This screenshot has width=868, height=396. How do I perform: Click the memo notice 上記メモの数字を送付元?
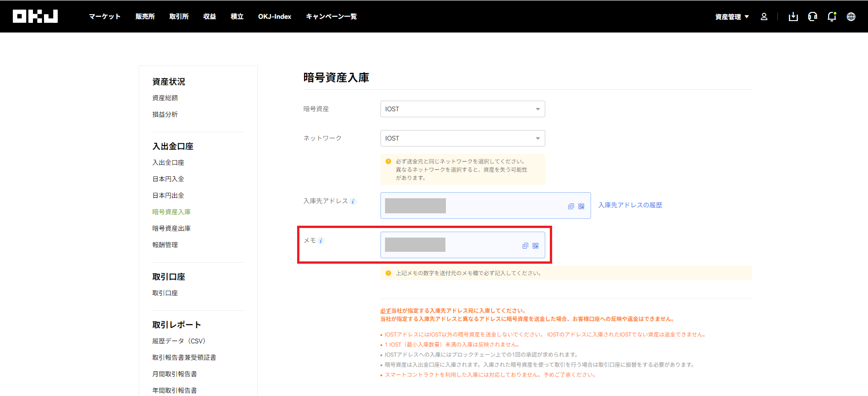point(566,273)
